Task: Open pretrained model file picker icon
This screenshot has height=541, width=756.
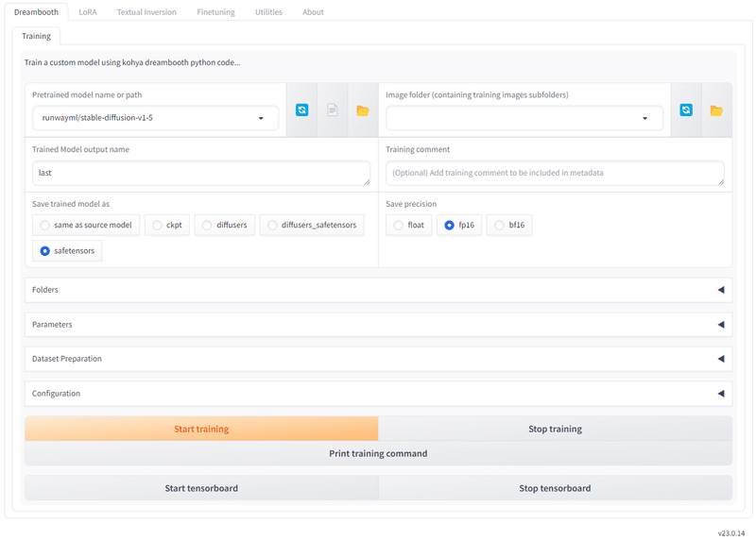Action: [333, 110]
